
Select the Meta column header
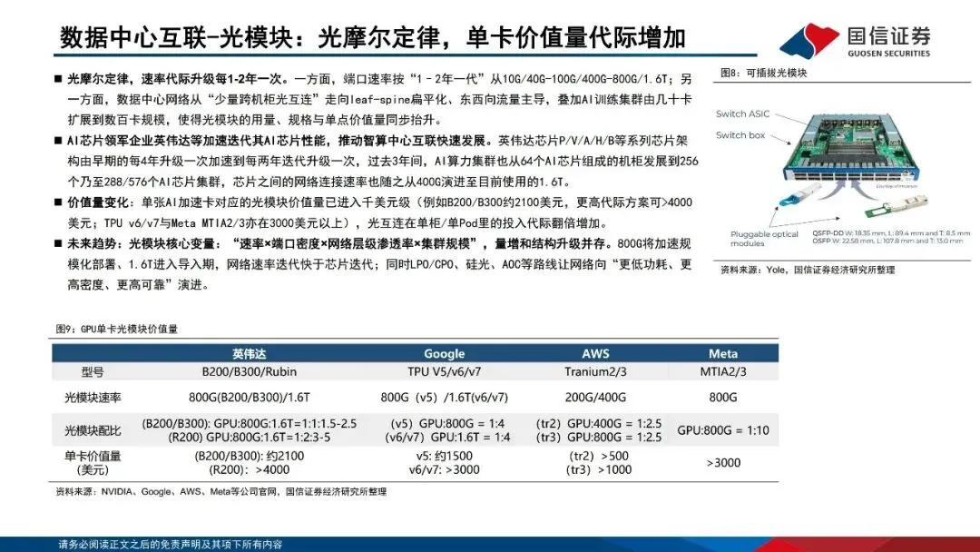[x=722, y=353]
